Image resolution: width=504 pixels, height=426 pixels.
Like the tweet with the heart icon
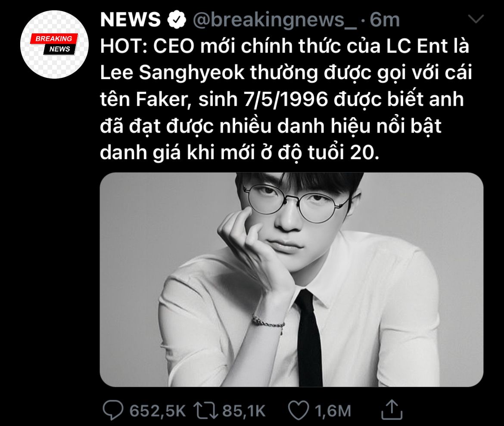298,410
